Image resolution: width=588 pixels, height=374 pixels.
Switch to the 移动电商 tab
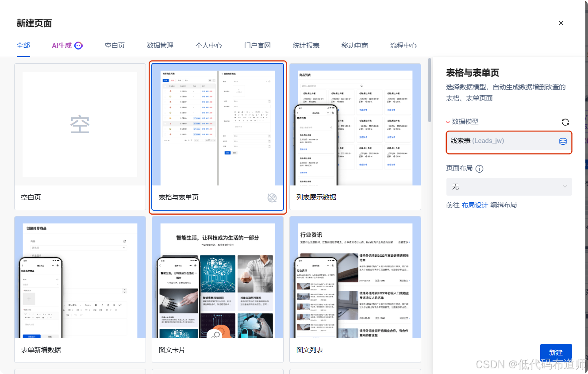click(355, 45)
